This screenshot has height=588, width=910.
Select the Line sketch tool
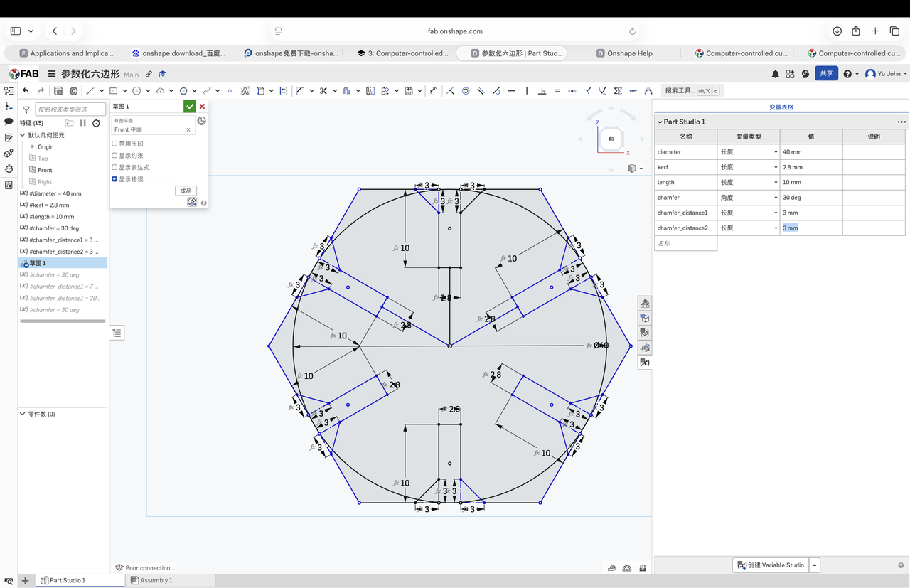(90, 91)
